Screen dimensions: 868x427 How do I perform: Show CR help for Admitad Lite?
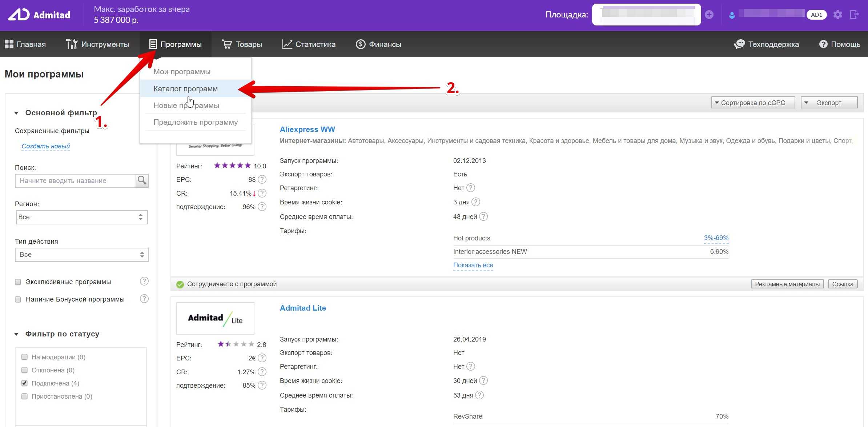262,372
